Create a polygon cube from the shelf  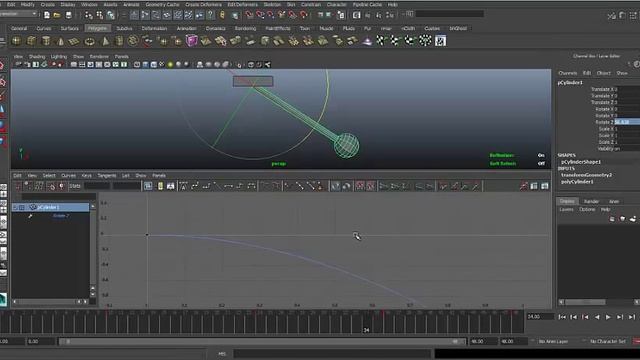click(31, 41)
